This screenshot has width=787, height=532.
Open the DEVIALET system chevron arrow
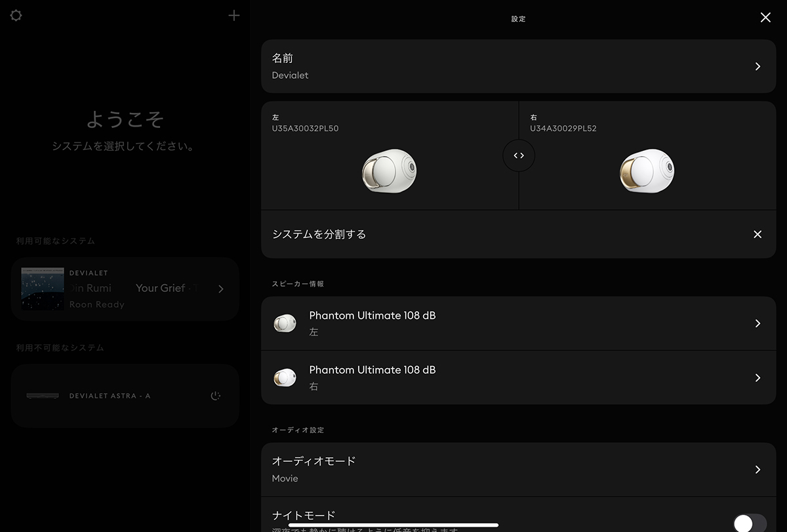click(x=221, y=289)
